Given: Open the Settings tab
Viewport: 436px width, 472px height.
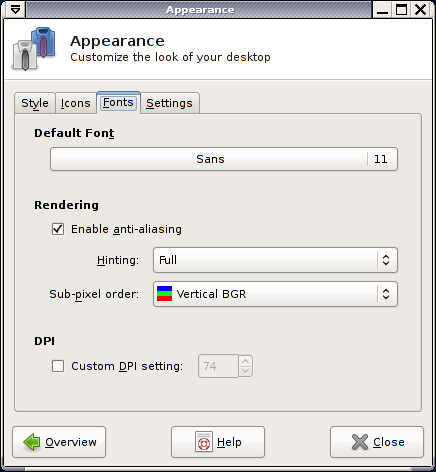Looking at the screenshot, I should click(169, 103).
